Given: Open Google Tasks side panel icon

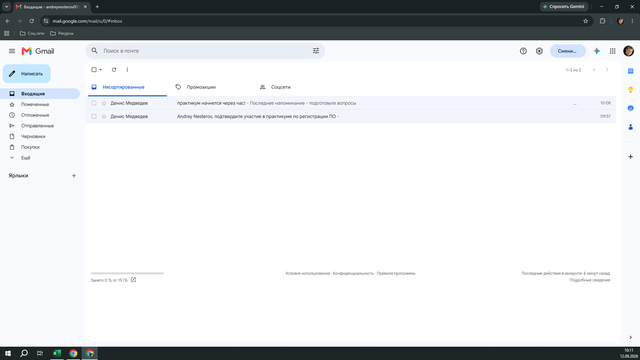Looking at the screenshot, I should (x=631, y=108).
